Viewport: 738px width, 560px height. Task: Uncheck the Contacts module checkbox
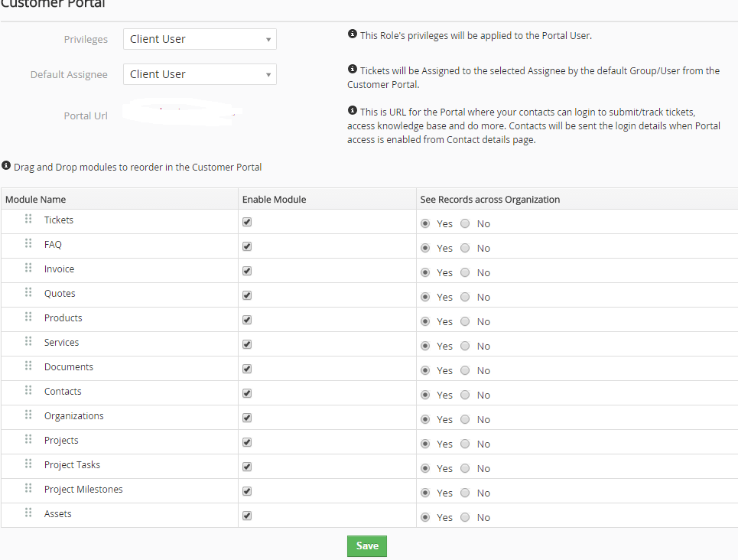point(247,393)
